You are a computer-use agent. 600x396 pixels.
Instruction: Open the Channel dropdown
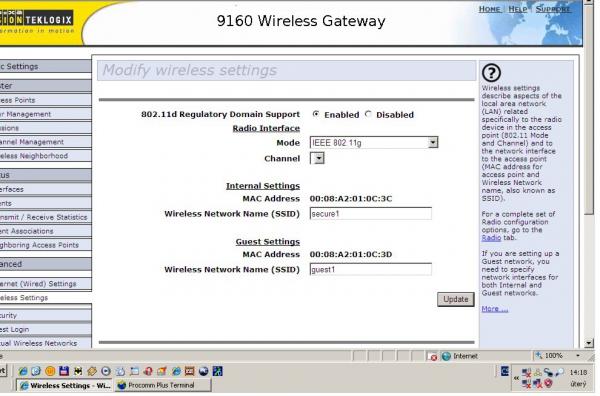(x=317, y=158)
